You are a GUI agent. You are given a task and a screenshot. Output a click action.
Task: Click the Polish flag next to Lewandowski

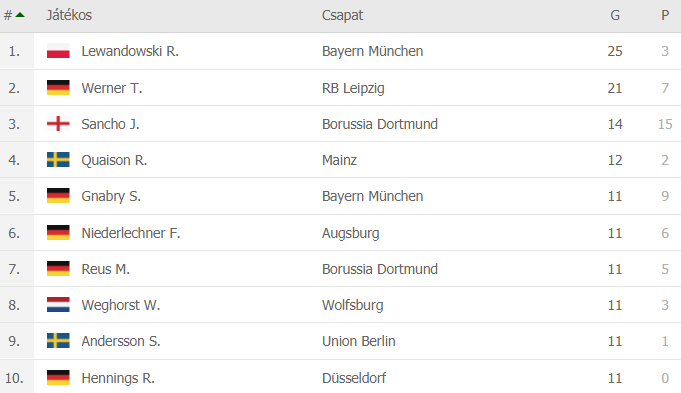(x=58, y=51)
